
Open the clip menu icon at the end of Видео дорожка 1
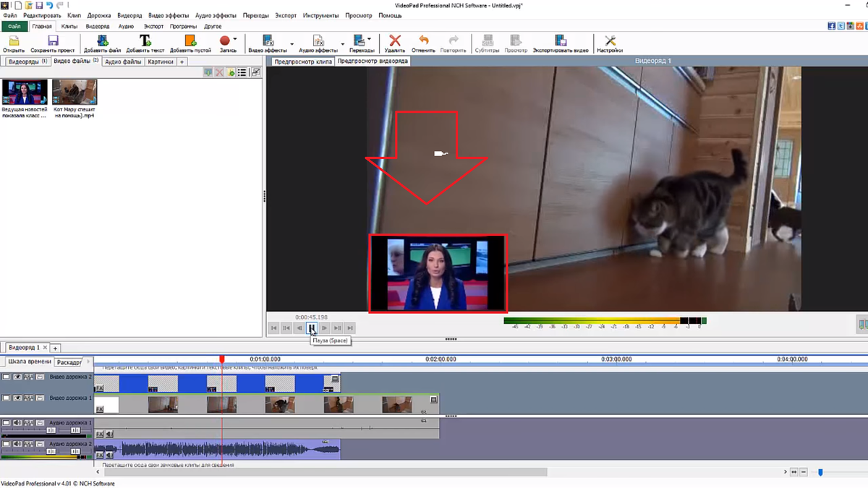click(434, 400)
